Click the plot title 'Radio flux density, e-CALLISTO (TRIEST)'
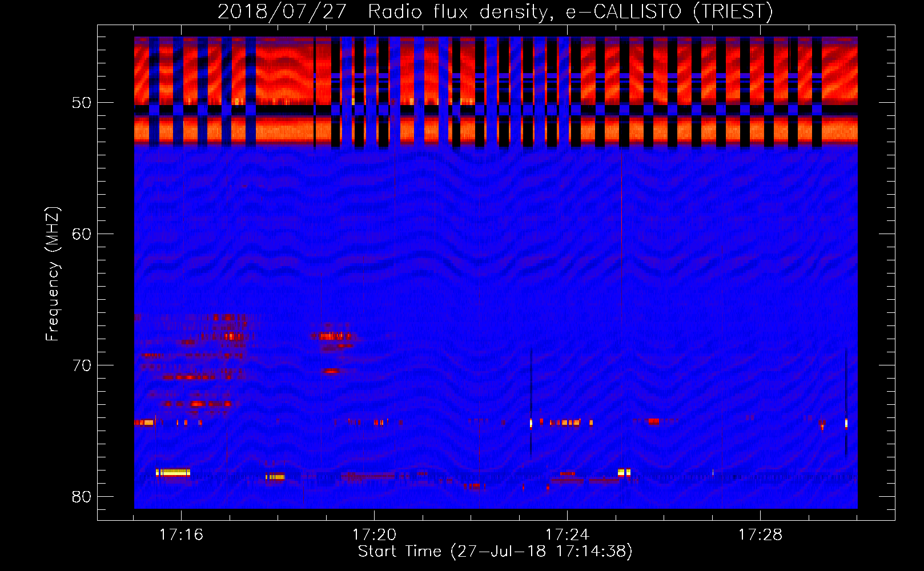This screenshot has width=924, height=571. [570, 11]
